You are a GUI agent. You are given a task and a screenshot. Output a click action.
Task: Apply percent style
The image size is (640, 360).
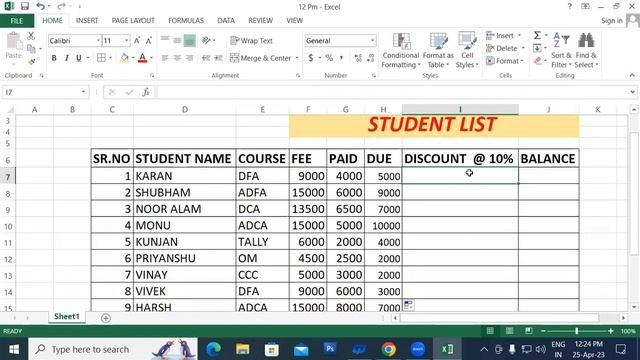pos(329,58)
